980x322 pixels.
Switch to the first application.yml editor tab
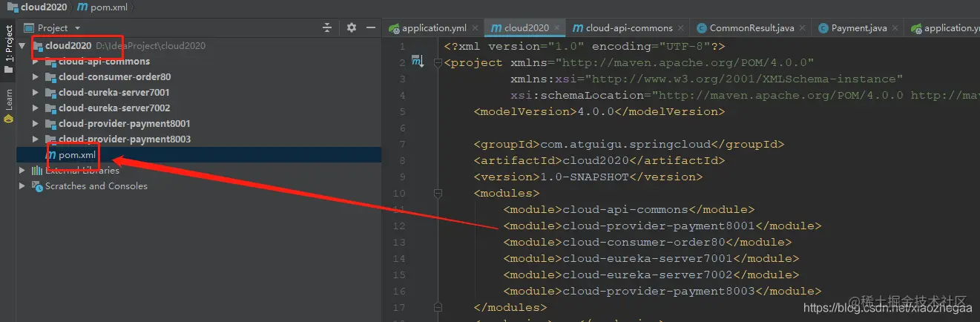(x=434, y=28)
